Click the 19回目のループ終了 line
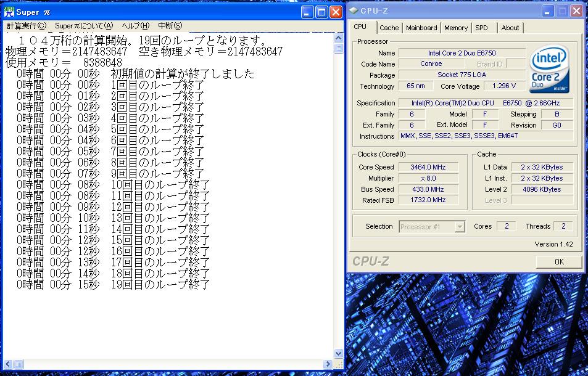The height and width of the screenshot is (376, 588). 114,285
